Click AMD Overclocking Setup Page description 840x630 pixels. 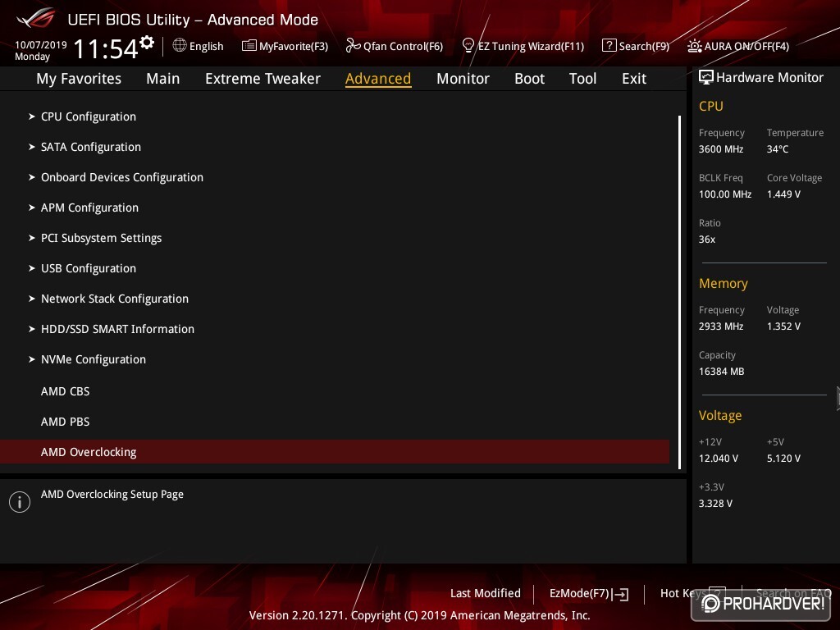point(112,495)
